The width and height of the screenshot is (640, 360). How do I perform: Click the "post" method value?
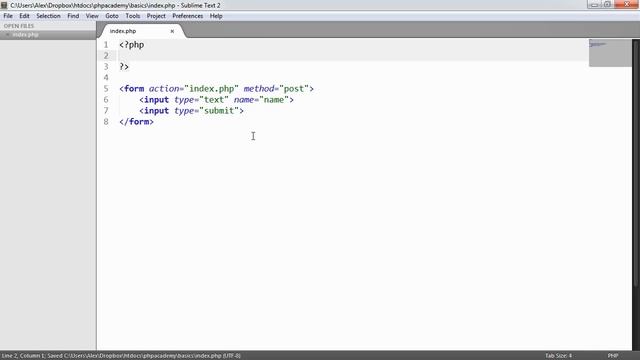(x=294, y=89)
